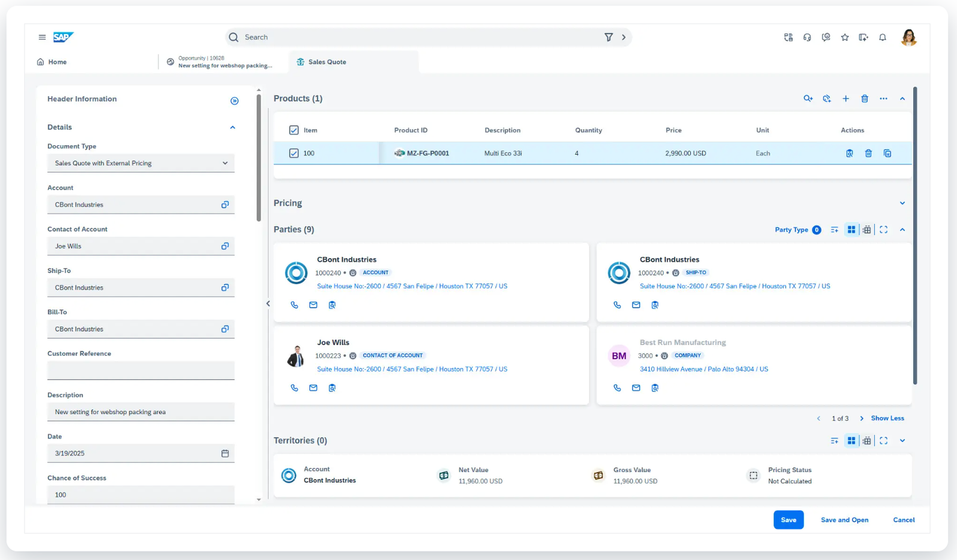
Task: Click the notifications bell icon
Action: (x=882, y=38)
